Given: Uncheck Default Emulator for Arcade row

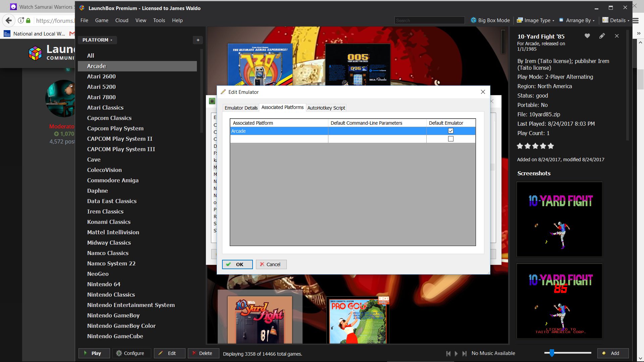Looking at the screenshot, I should (x=451, y=131).
